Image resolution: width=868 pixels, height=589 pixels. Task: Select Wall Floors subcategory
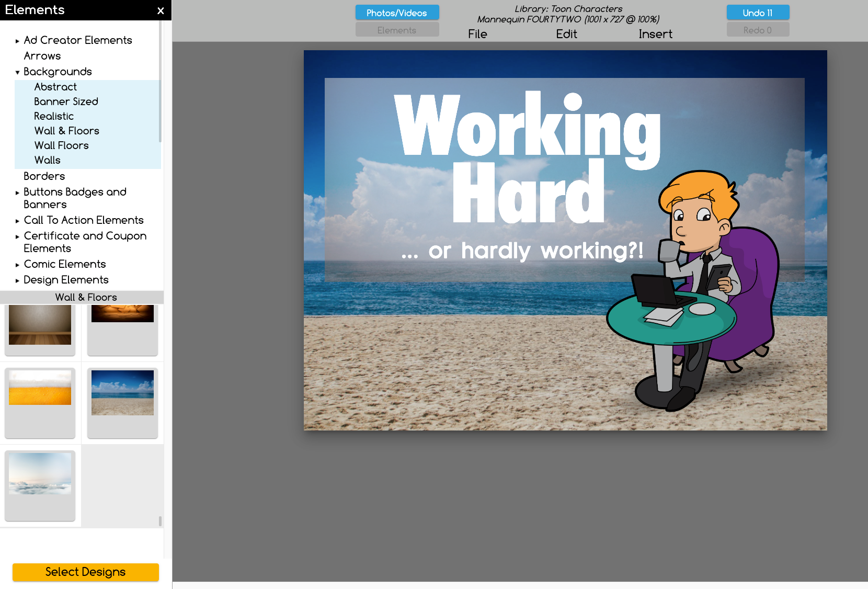pyautogui.click(x=62, y=145)
